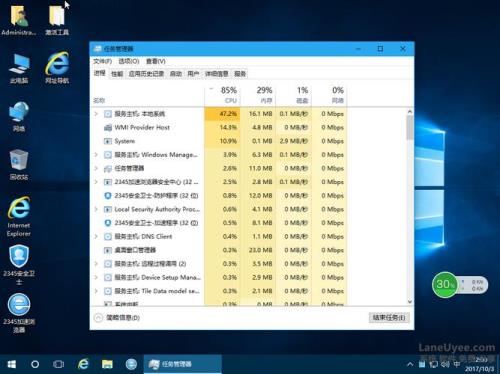Switch to the 服务 tab
Screen dimensions: 500x374
pos(240,74)
